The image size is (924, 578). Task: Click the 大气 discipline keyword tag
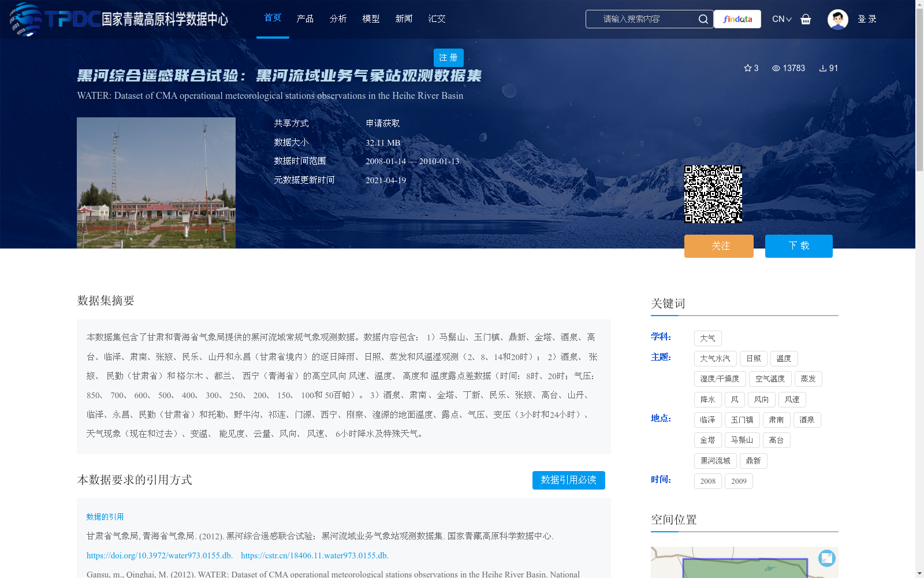(708, 338)
